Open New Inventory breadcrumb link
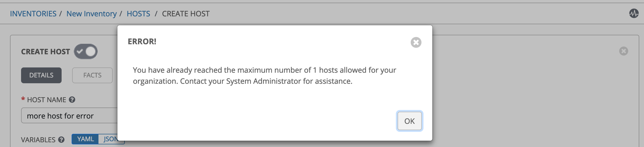The width and height of the screenshot is (644, 147). pos(91,14)
